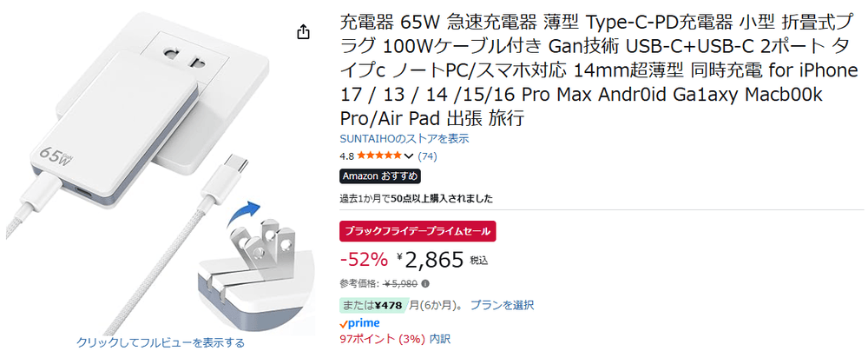The image size is (868, 351).
Task: Open the 内訳 points breakdown link
Action: [440, 339]
